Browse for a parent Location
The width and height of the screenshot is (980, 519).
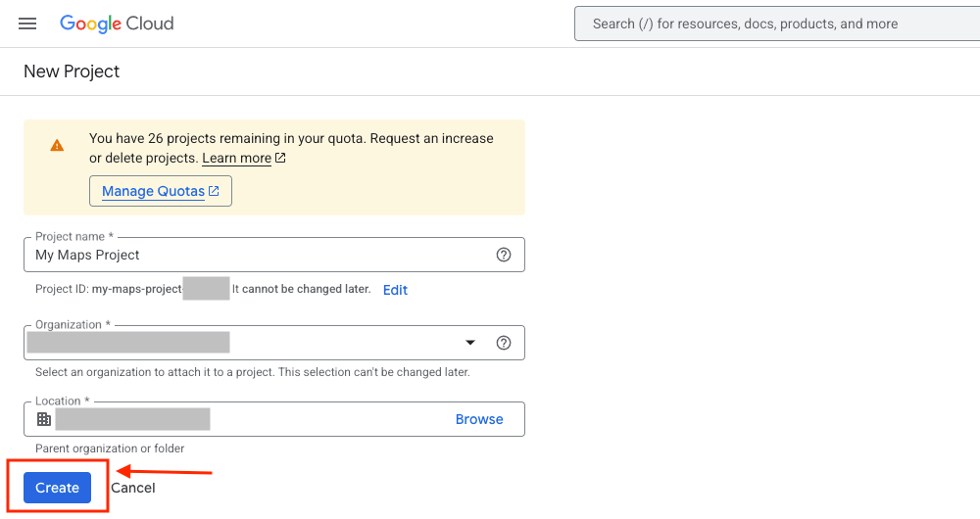click(x=479, y=419)
